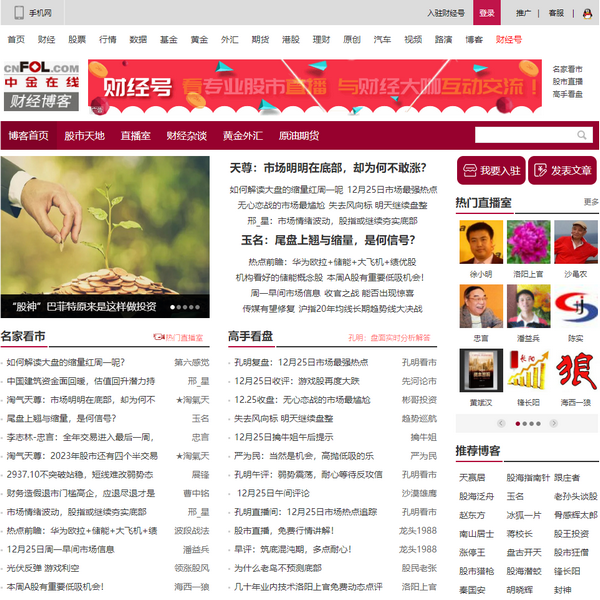Select last pagination dot under 热门直播室
Viewport: 600px width, 600px height.
539,423
